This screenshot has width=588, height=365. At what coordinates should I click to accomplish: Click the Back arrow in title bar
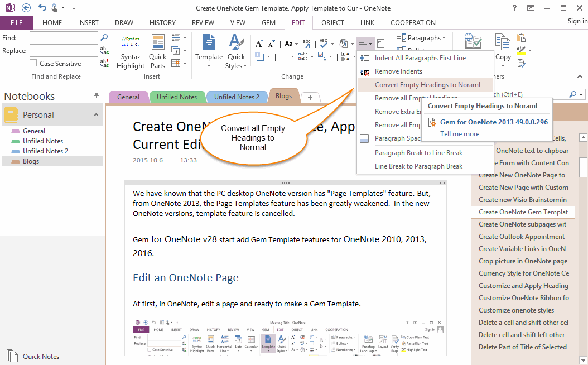point(26,7)
